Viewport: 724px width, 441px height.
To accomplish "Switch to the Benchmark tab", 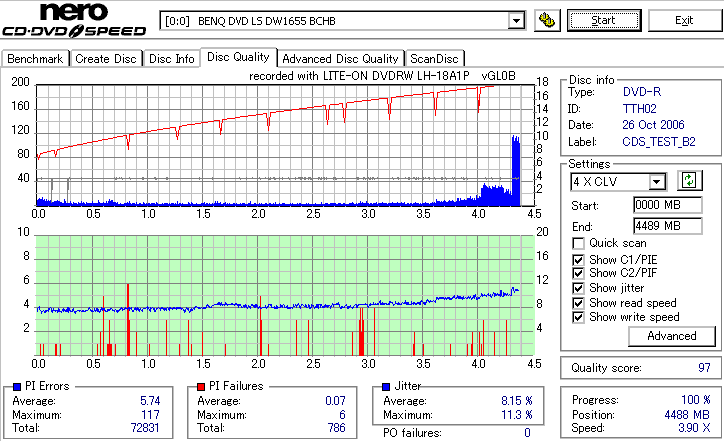I will click(x=36, y=59).
